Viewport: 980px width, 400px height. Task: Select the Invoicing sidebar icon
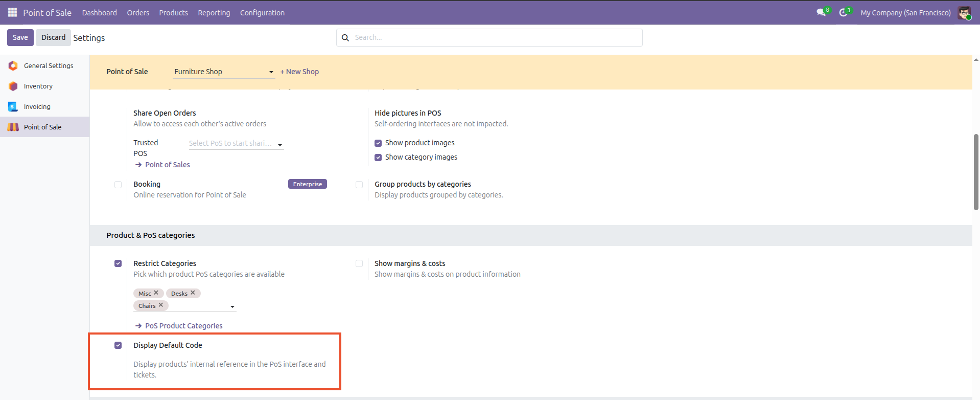(13, 106)
